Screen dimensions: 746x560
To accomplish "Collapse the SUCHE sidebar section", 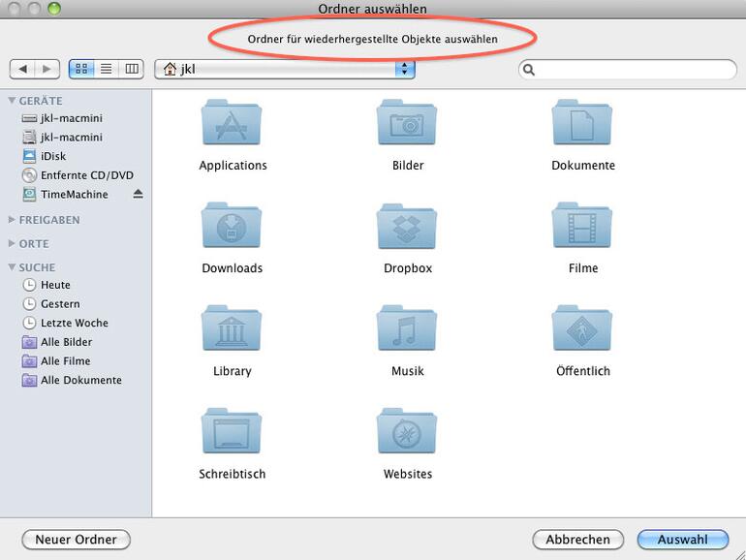I will tap(12, 266).
